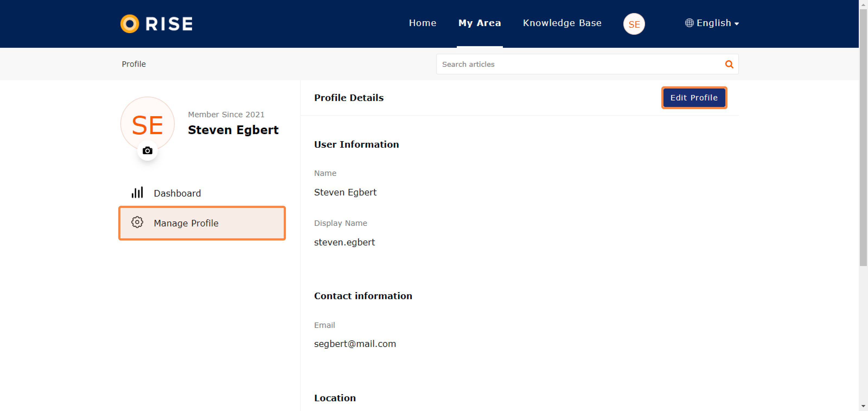Click the Profile Details heading

(x=349, y=98)
